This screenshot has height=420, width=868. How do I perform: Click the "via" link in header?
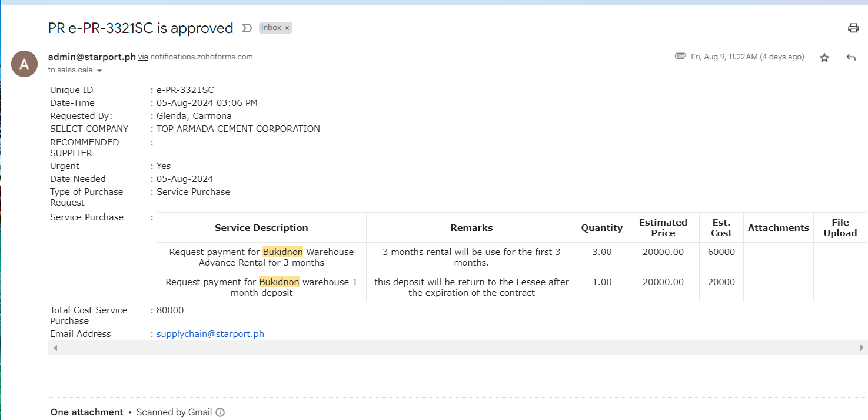(143, 57)
